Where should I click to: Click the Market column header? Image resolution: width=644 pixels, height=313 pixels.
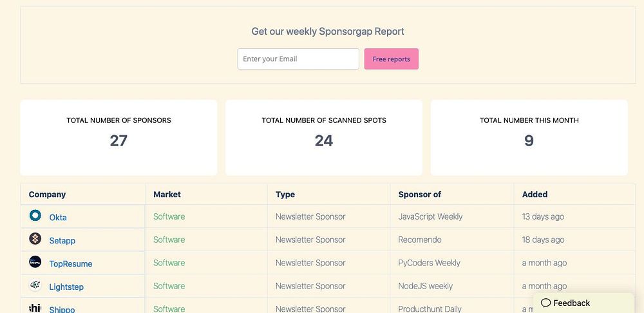click(x=167, y=194)
